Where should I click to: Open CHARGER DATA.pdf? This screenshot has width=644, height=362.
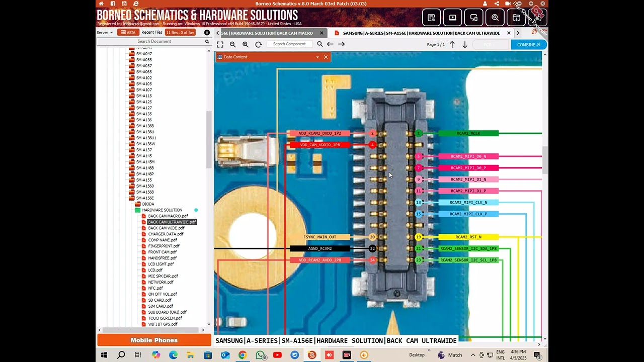point(166,234)
